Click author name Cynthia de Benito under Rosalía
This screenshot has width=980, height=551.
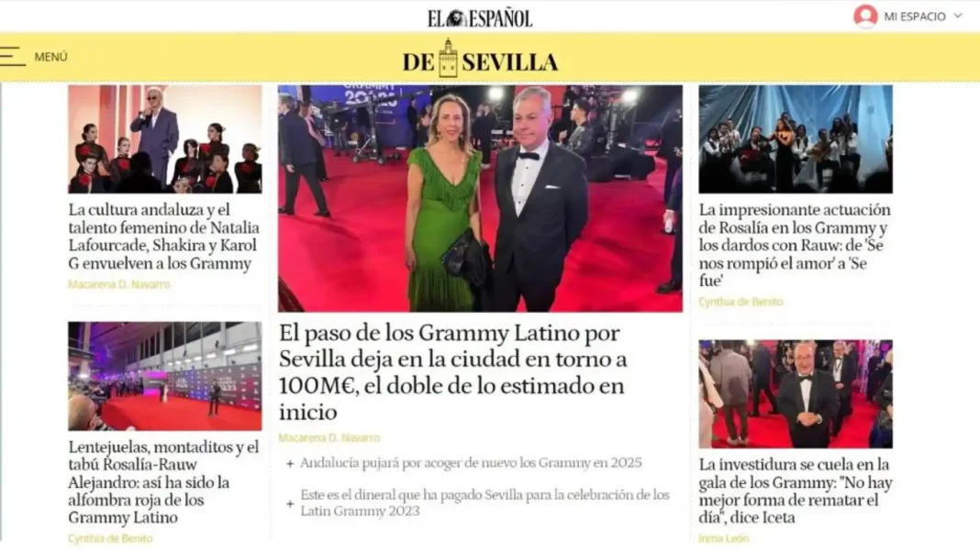pos(741,302)
